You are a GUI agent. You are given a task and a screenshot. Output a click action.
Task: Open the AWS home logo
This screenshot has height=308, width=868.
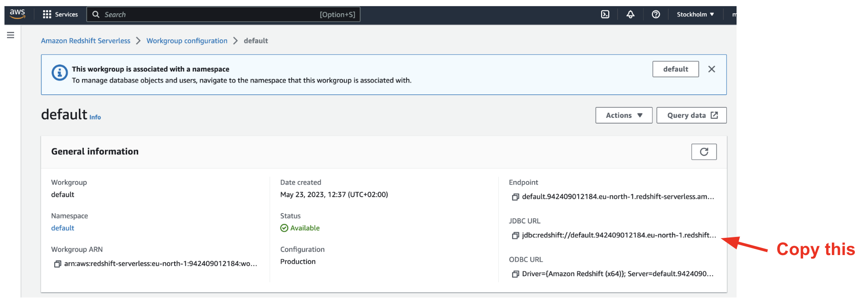18,14
